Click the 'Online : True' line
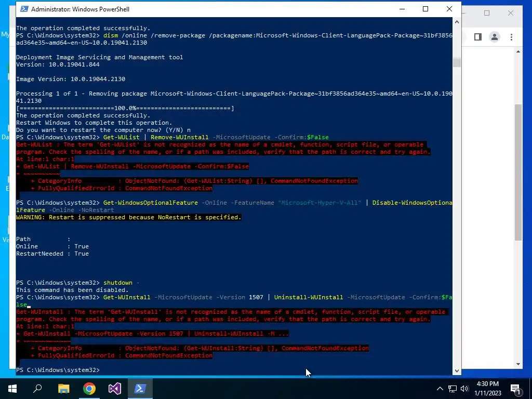The image size is (532, 399). click(52, 246)
